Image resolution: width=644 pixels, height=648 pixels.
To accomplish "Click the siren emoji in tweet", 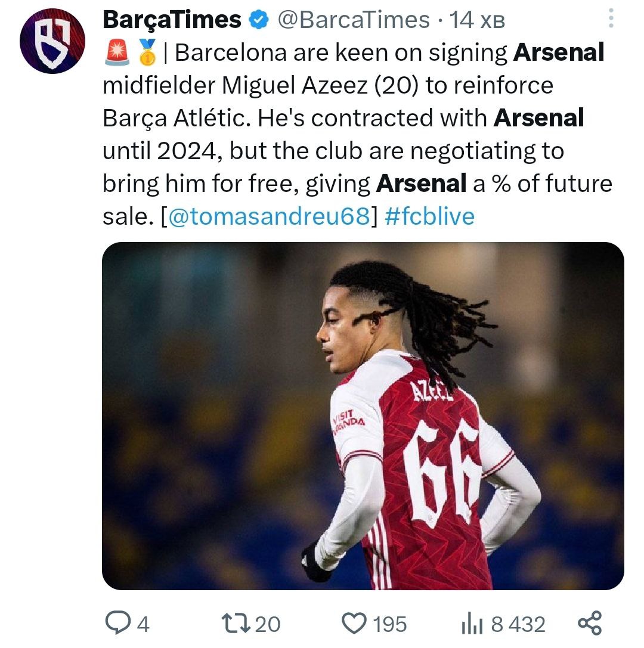I will click(x=116, y=54).
